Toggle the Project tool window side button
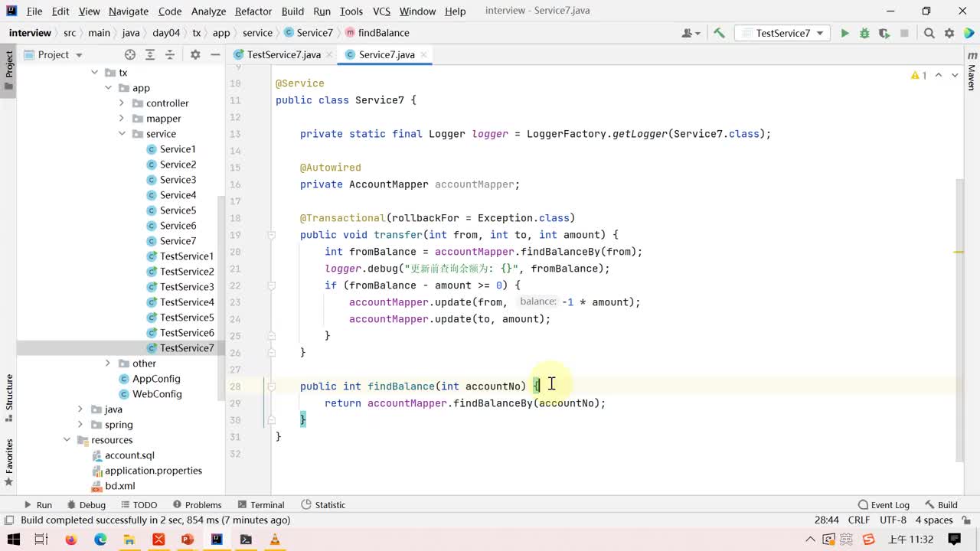The image size is (980, 551). point(9,70)
